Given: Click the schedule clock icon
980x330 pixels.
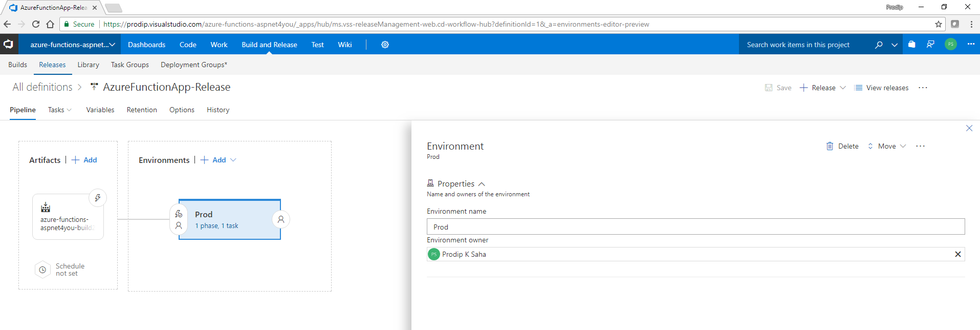Looking at the screenshot, I should coord(42,270).
